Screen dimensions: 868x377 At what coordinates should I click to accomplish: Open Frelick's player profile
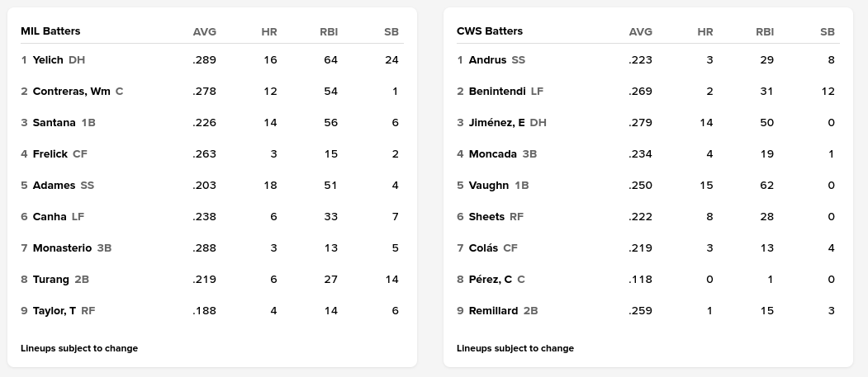(50, 154)
